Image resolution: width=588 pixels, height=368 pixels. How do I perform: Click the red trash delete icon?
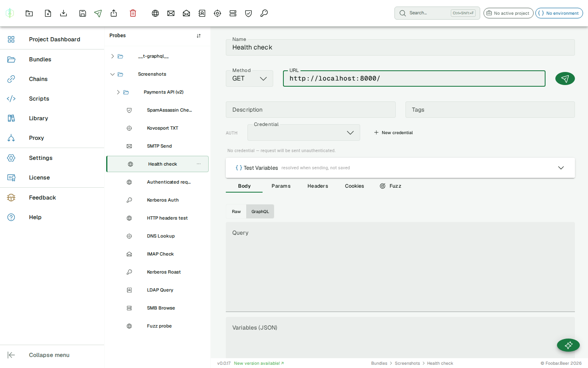[133, 13]
